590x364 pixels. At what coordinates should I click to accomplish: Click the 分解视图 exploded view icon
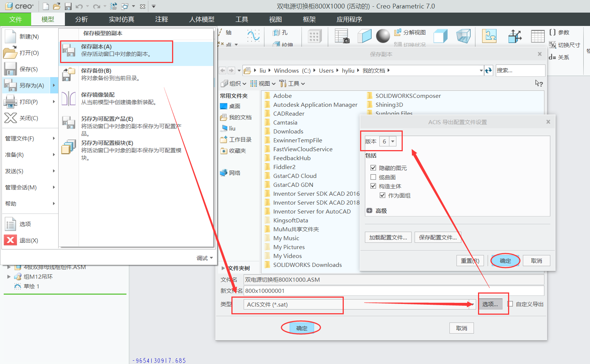[x=398, y=33]
